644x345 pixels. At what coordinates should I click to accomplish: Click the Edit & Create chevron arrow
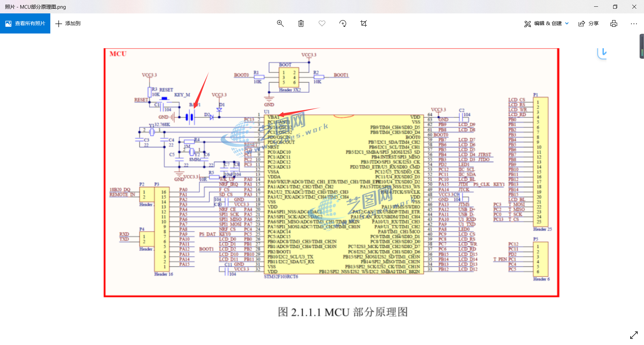[x=567, y=23]
